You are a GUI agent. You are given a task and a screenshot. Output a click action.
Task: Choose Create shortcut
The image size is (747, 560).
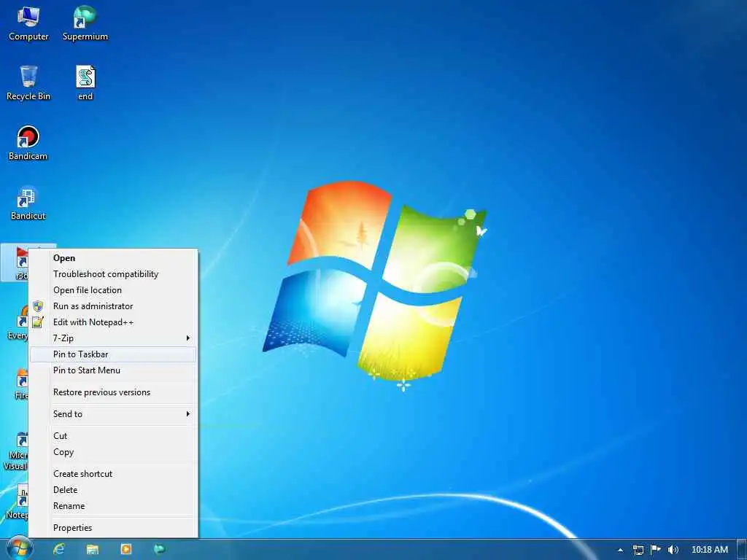(113, 474)
